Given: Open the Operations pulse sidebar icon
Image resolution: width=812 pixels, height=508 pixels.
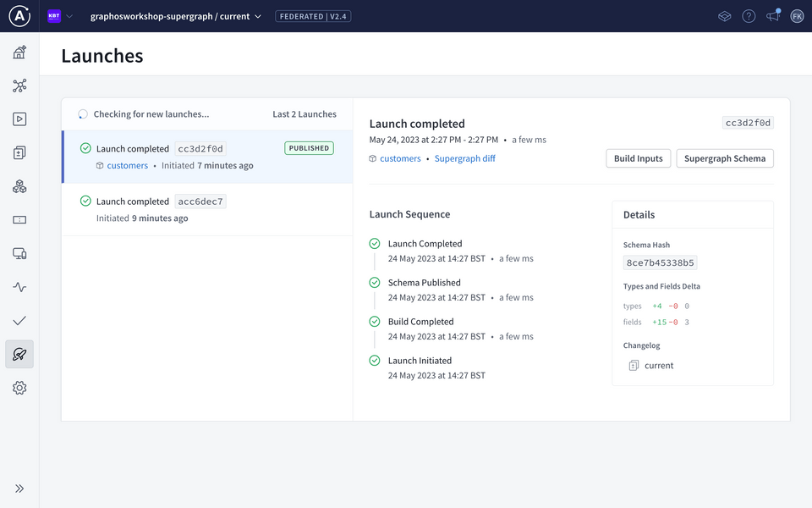Looking at the screenshot, I should pyautogui.click(x=19, y=287).
